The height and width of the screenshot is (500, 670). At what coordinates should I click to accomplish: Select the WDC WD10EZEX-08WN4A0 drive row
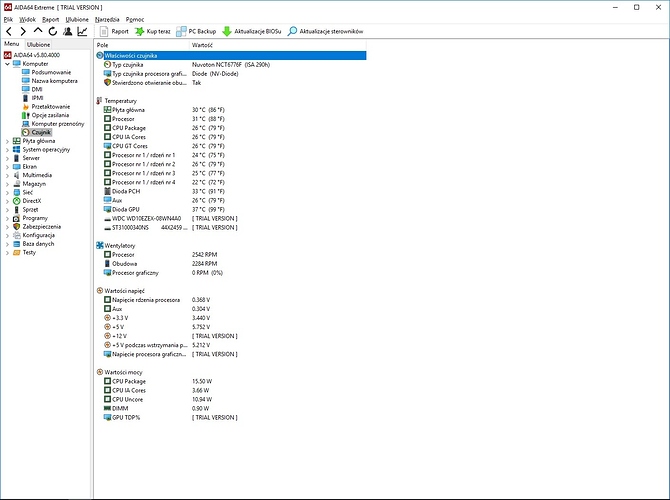pyautogui.click(x=231, y=218)
